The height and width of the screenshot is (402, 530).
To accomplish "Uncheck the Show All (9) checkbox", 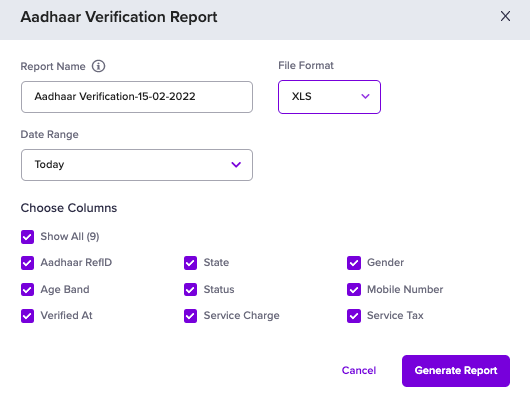I will pyautogui.click(x=27, y=237).
